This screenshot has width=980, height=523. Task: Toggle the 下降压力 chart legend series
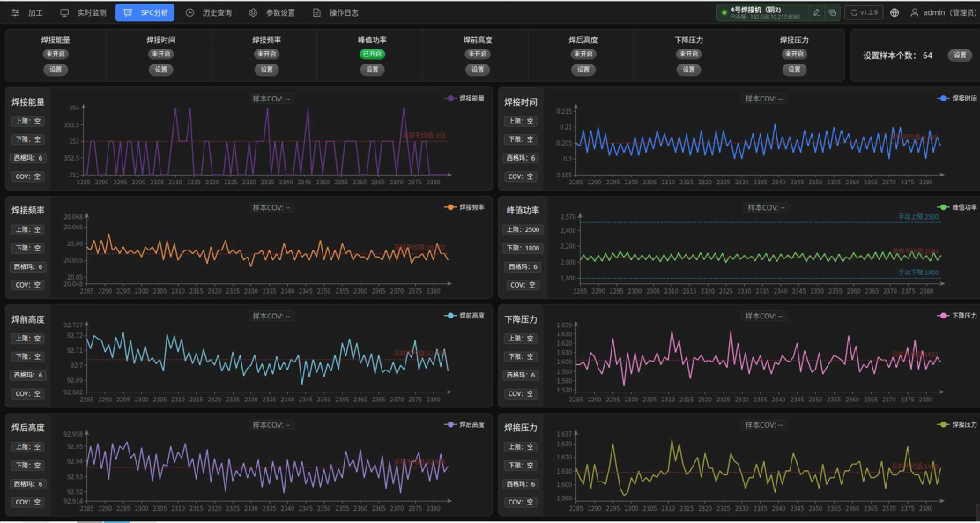957,316
